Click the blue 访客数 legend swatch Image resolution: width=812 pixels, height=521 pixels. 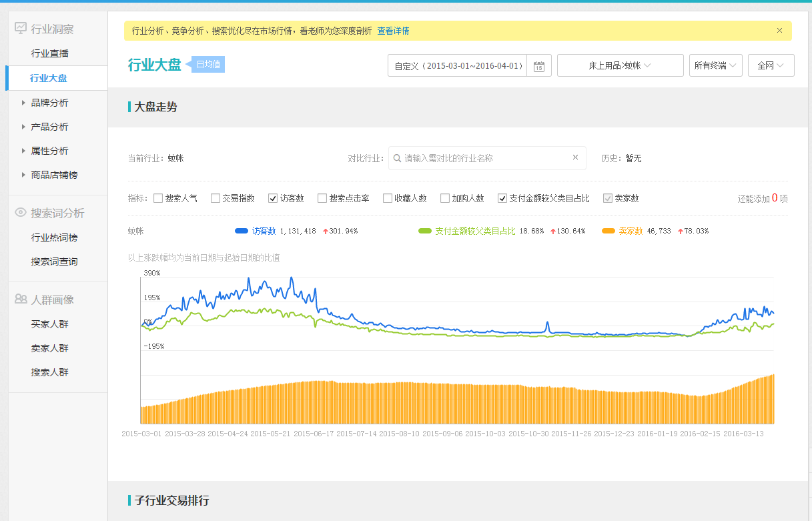(x=242, y=231)
